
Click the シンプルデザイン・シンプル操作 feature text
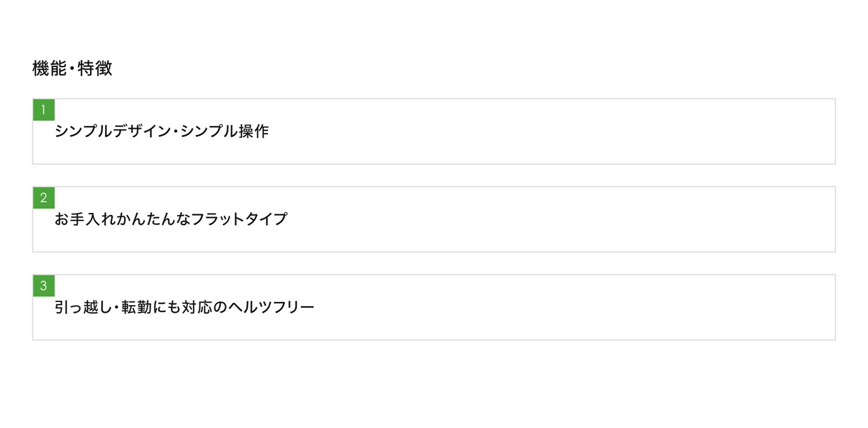pyautogui.click(x=161, y=132)
